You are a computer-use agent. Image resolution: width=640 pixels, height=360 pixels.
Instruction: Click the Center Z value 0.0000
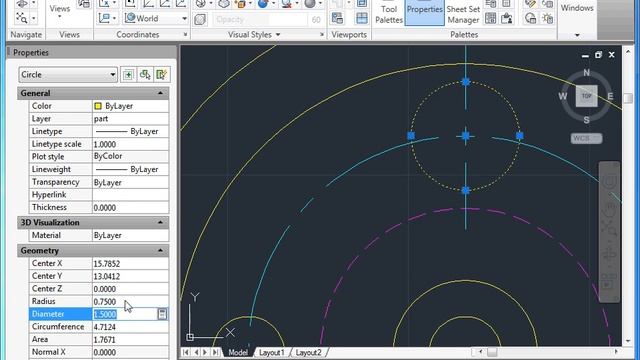[x=130, y=289]
